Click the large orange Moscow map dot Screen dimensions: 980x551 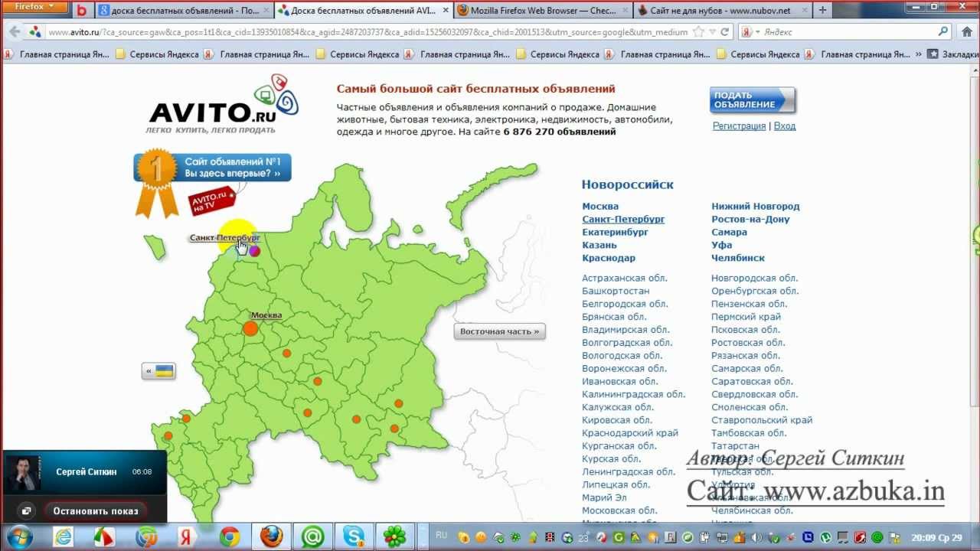tap(250, 328)
